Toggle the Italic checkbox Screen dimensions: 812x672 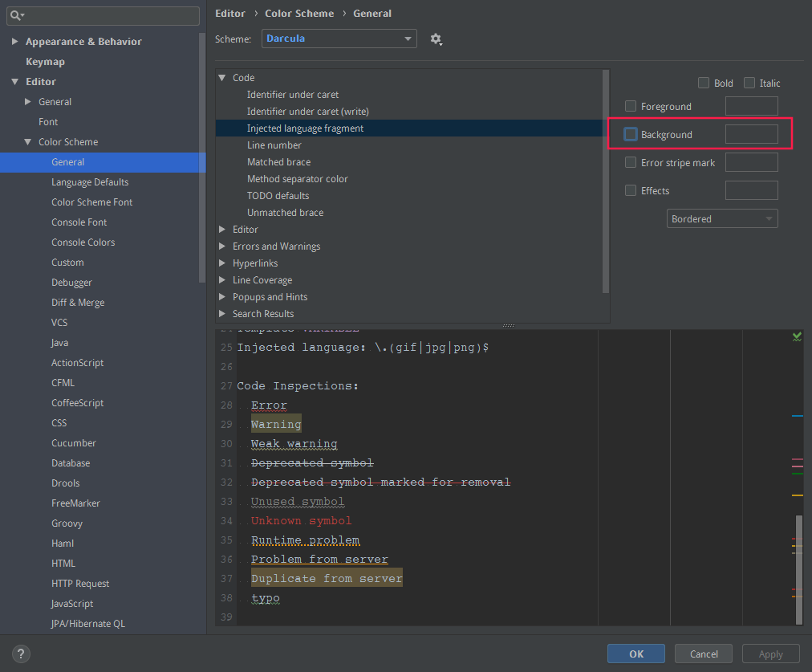[x=749, y=83]
